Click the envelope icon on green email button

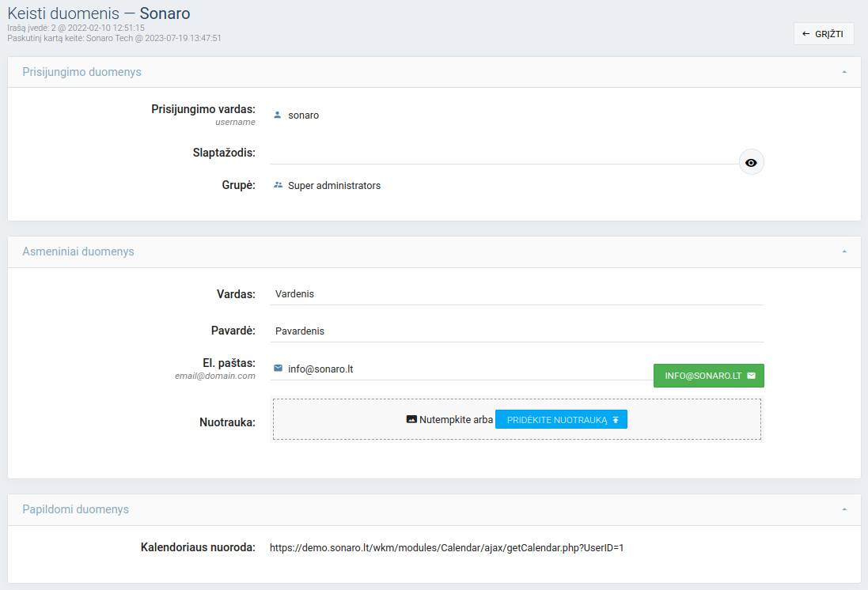pyautogui.click(x=751, y=376)
